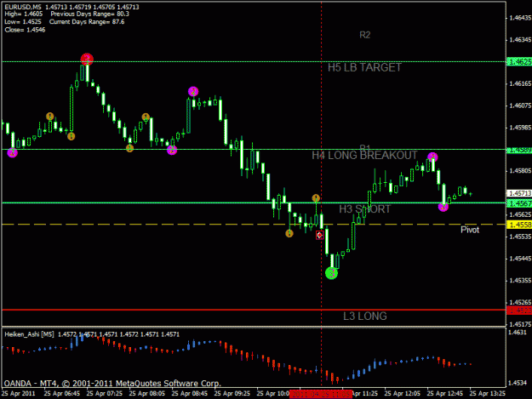Screen dimensions: 532x399
Task: Click the Pivot label
Action: coord(470,230)
